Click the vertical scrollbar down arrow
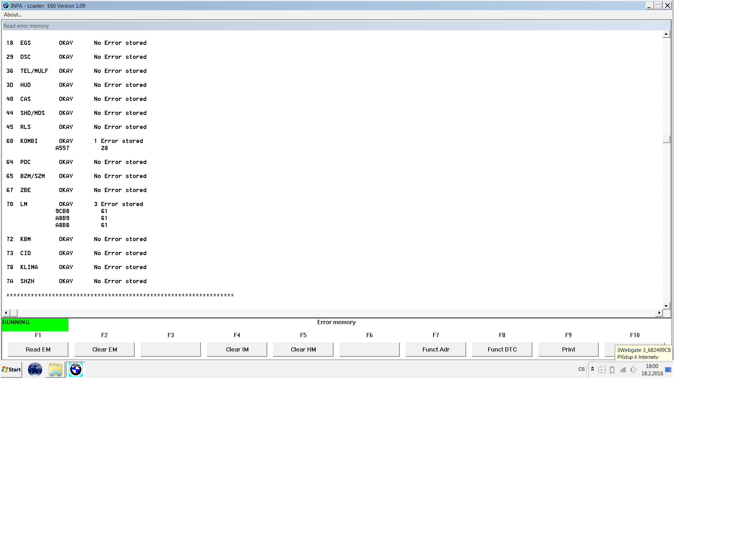The height and width of the screenshot is (560, 747). (666, 306)
